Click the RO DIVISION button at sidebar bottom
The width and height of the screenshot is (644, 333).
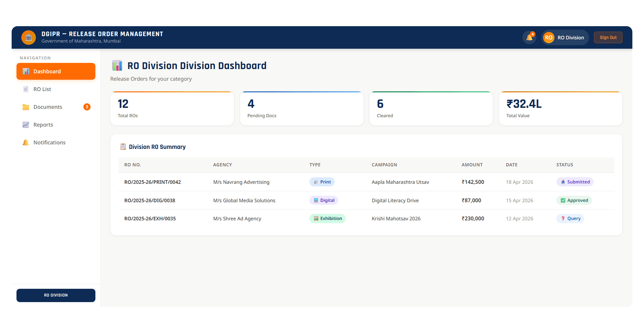tap(56, 295)
